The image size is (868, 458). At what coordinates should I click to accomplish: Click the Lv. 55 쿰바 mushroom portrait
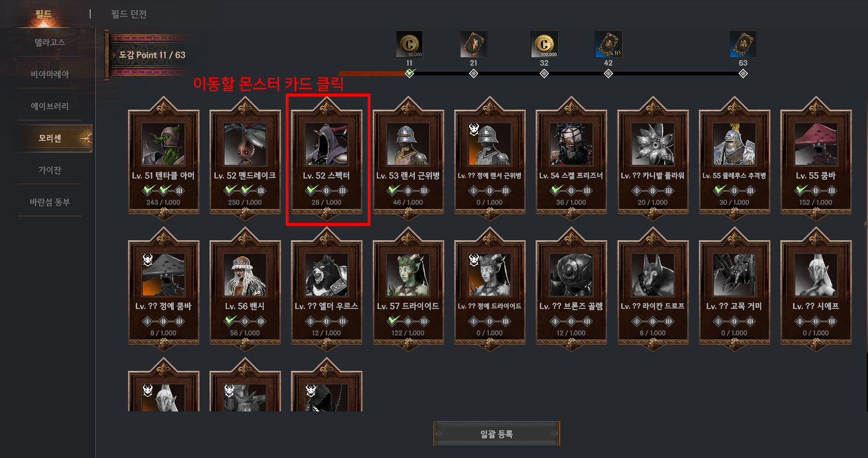[817, 144]
